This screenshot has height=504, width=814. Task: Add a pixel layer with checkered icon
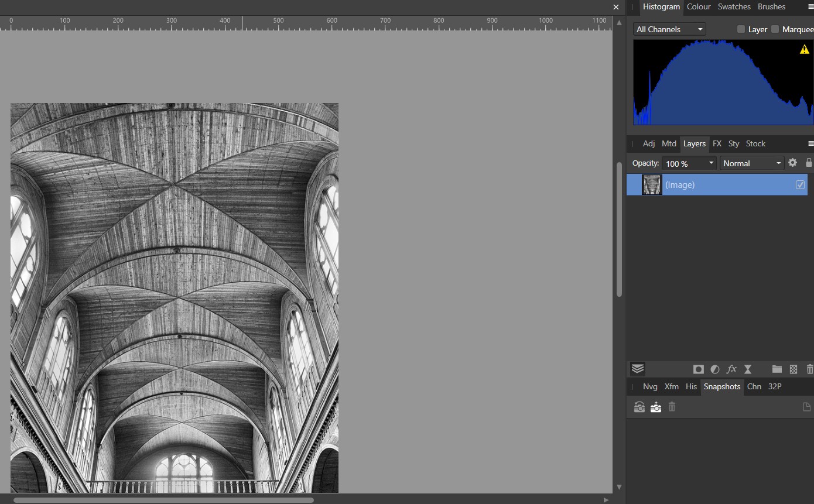point(794,369)
